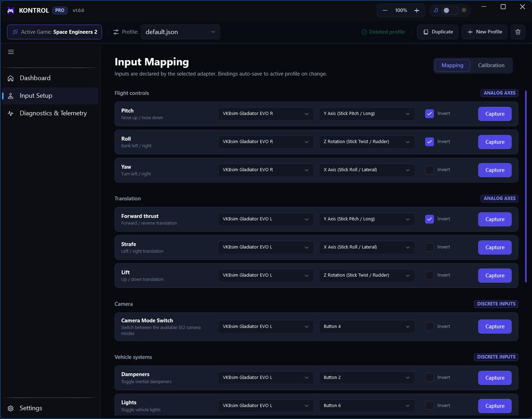
Task: Click the Translation section heading
Action: point(128,199)
